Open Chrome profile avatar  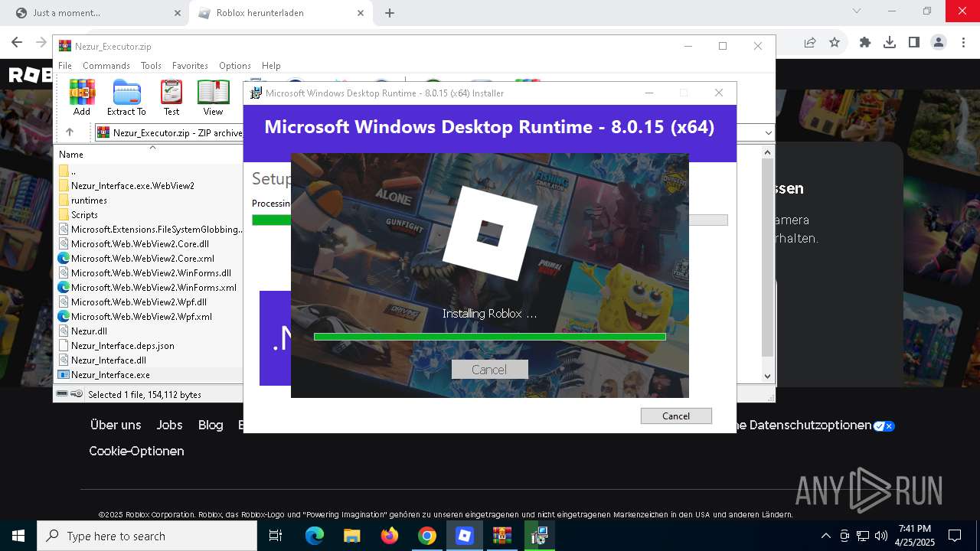click(x=939, y=43)
